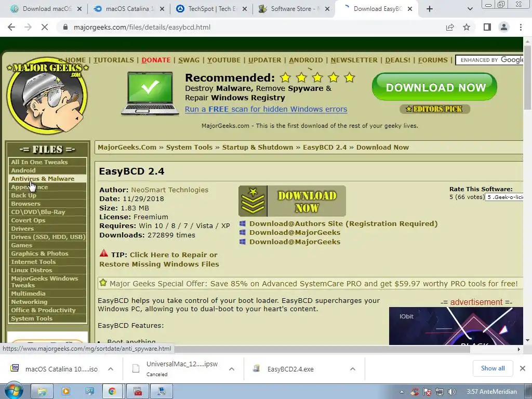532x399 pixels.
Task: Open the rating Geek-o-licious dropdown
Action: coord(504,197)
